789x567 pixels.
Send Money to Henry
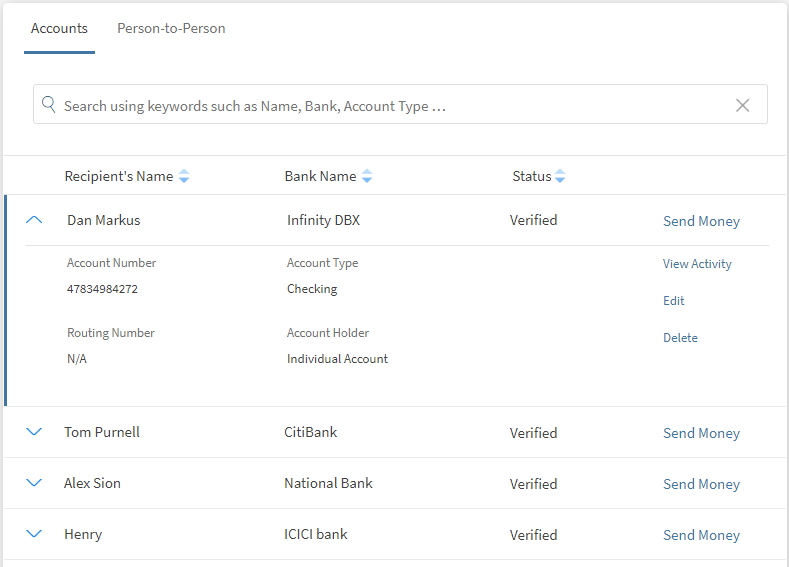701,535
